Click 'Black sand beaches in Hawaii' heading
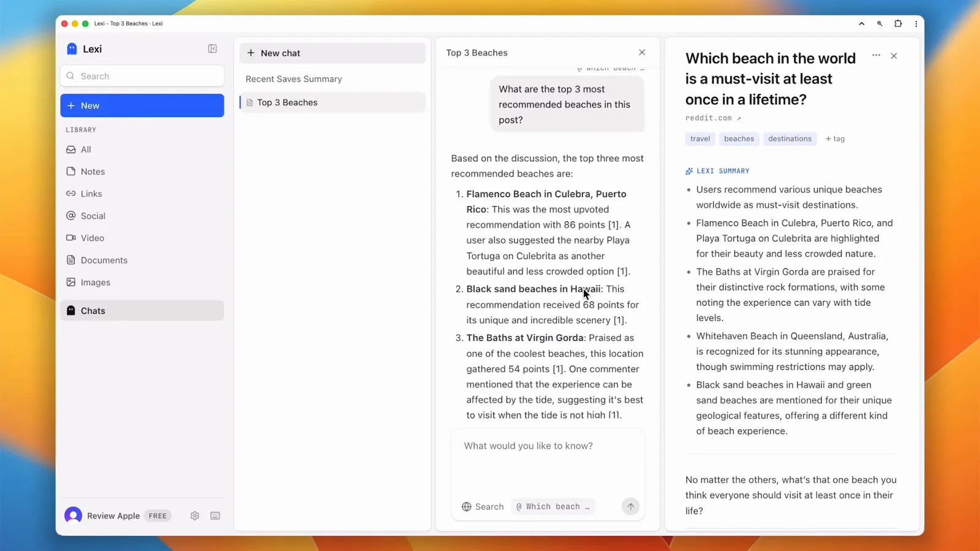Viewport: 980px width, 551px height. point(533,289)
